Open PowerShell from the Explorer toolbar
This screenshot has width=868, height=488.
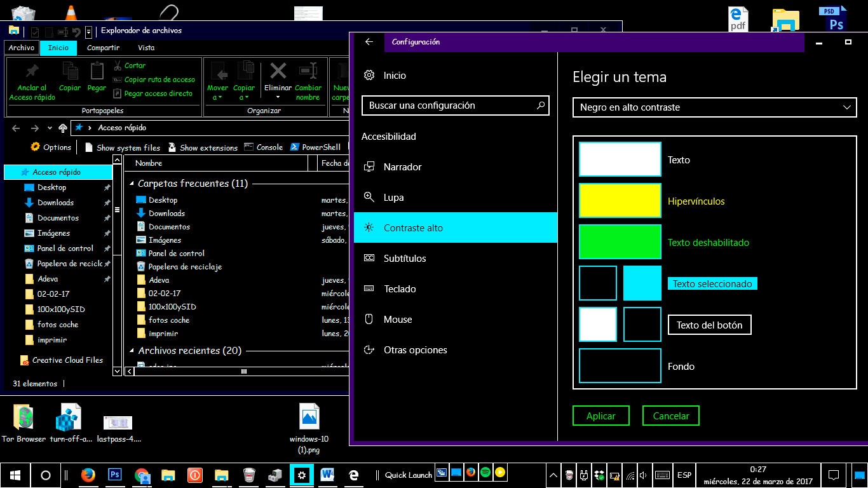click(315, 147)
